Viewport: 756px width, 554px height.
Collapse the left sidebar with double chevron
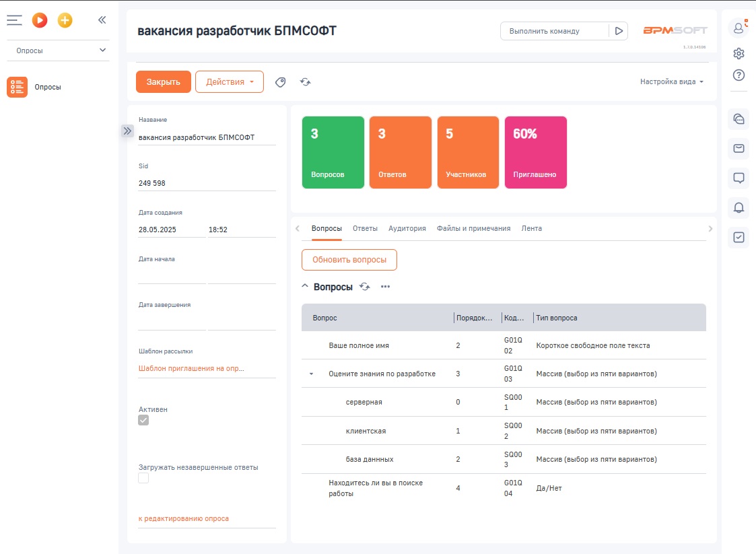point(102,20)
